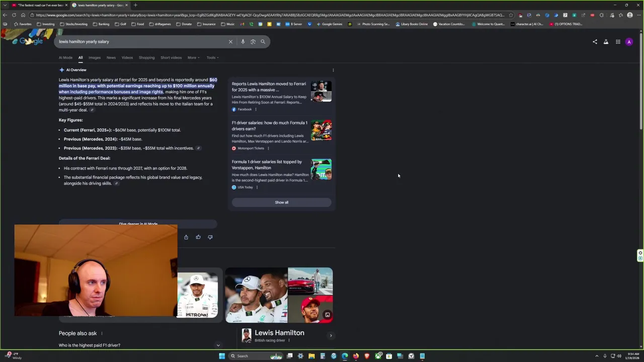Click the page vertical scrollbar
This screenshot has width=644, height=362.
coord(640,80)
